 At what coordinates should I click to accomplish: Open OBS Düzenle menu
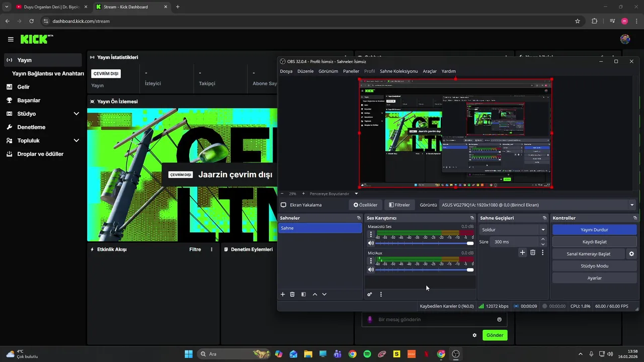(305, 71)
